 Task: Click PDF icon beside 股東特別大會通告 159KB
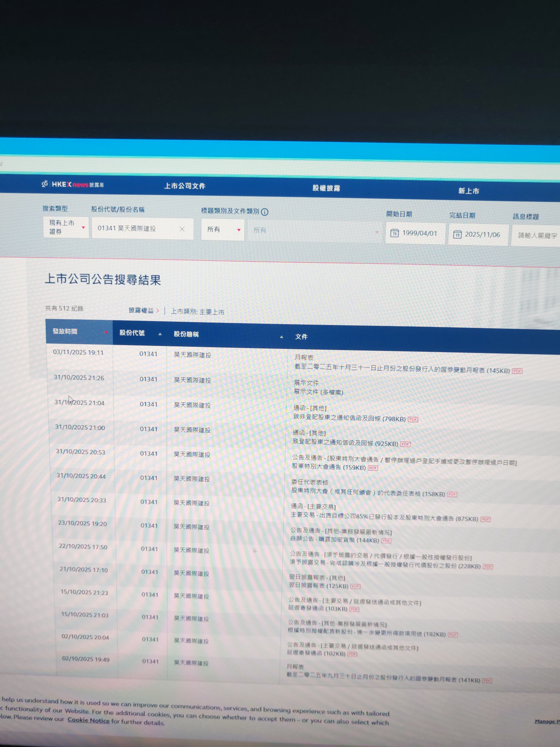pos(373,468)
